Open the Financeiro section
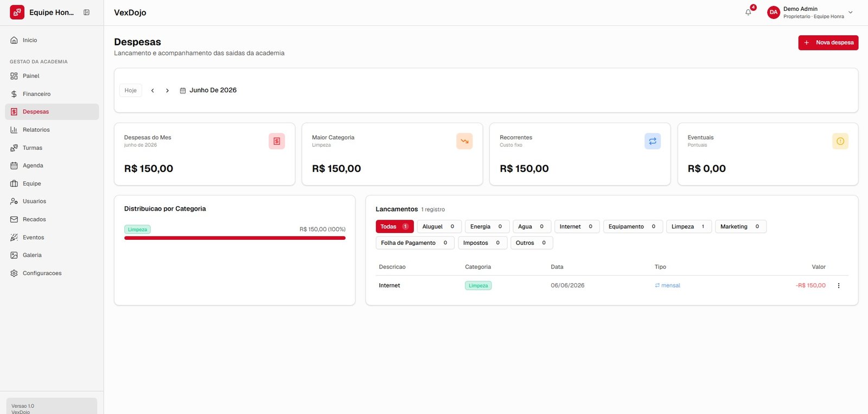 tap(52, 94)
